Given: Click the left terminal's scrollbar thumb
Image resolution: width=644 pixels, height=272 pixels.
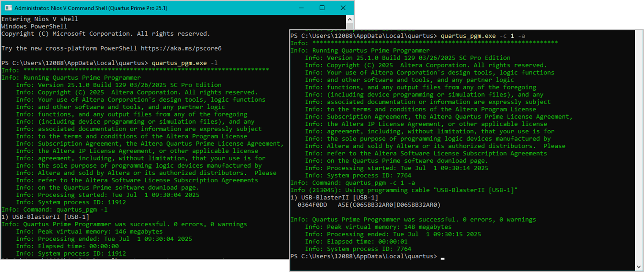Looking at the screenshot, I should click(350, 27).
